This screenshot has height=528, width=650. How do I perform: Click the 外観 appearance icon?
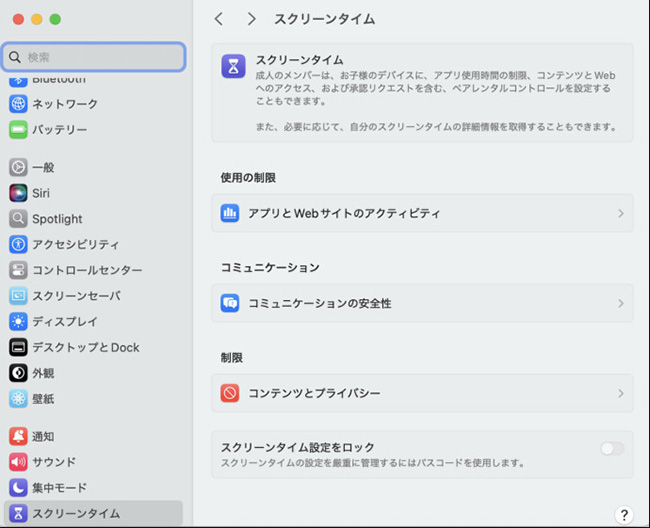point(18,373)
